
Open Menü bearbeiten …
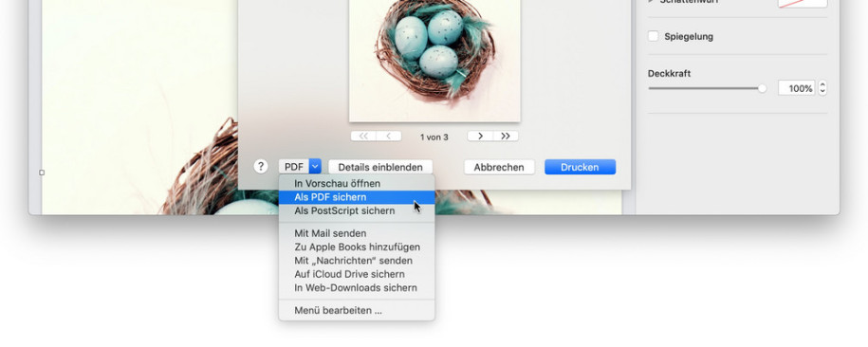(357, 310)
